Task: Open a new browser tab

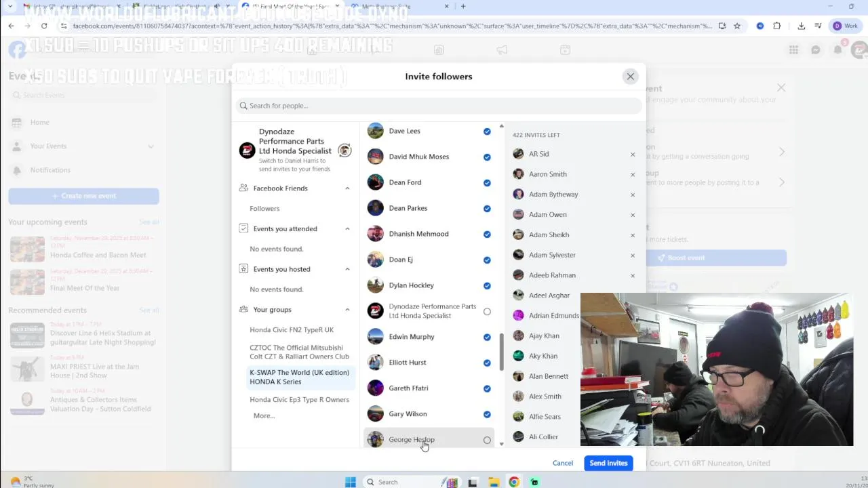Action: [463, 6]
